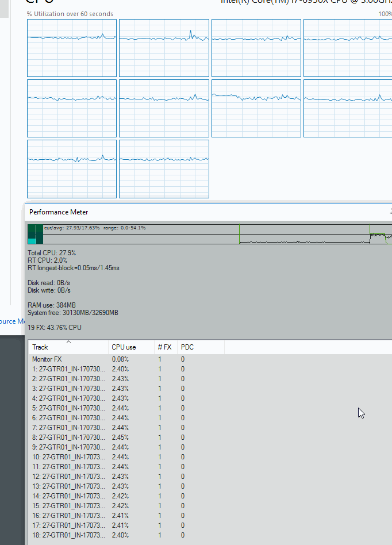This screenshot has width=392, height=545.
Task: Select track row 7: 27-GTR01_IN-170730
Action: pos(210,427)
